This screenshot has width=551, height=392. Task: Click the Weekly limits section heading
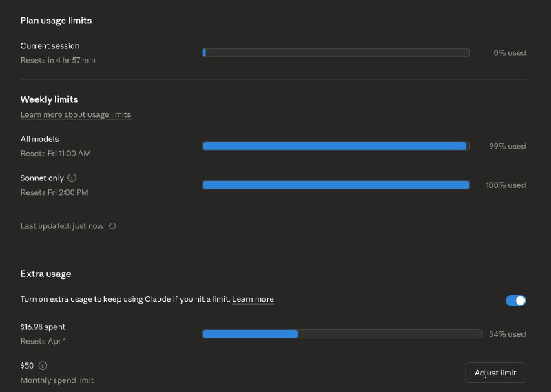click(49, 99)
